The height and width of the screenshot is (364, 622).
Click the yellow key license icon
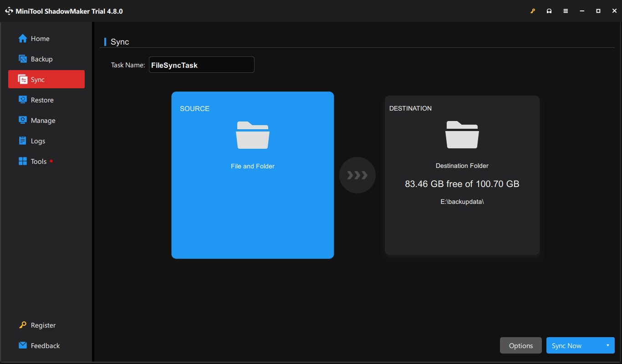[x=533, y=10]
